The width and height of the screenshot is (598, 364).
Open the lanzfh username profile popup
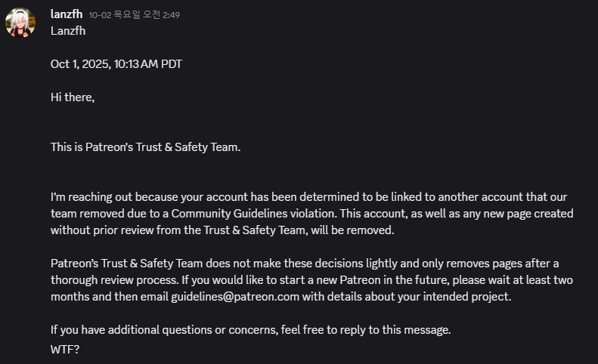coord(67,14)
